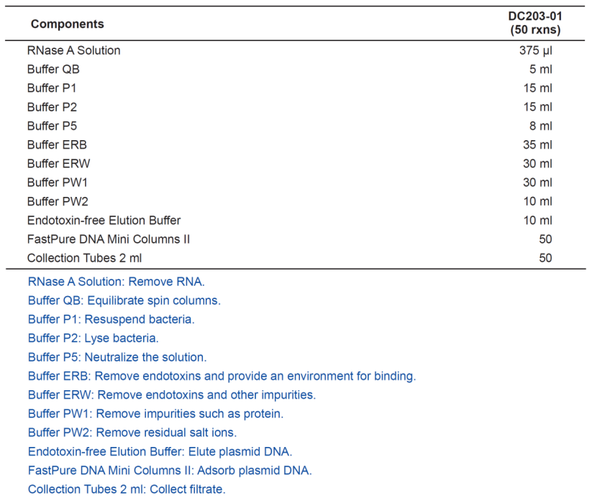The image size is (597, 498).
Task: Select the Buffer P5 row label
Action: click(x=52, y=126)
